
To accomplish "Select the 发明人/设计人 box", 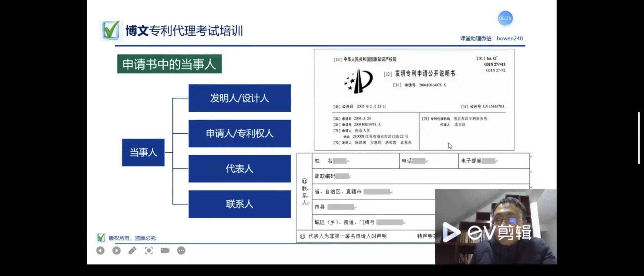I will [x=240, y=98].
